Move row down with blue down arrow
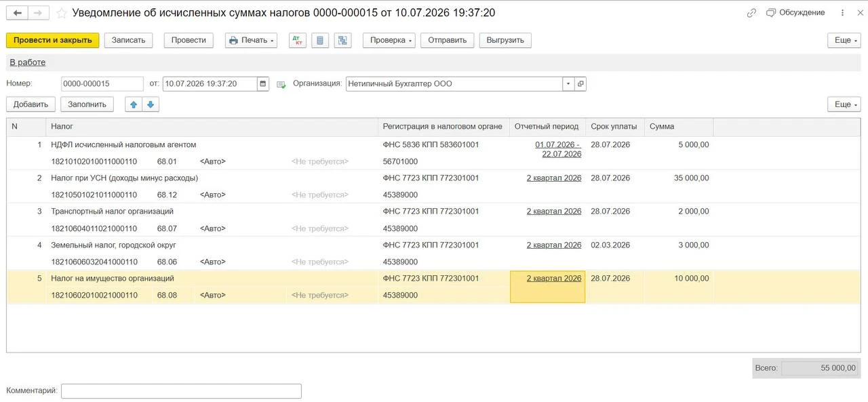The height and width of the screenshot is (402, 868). [151, 104]
